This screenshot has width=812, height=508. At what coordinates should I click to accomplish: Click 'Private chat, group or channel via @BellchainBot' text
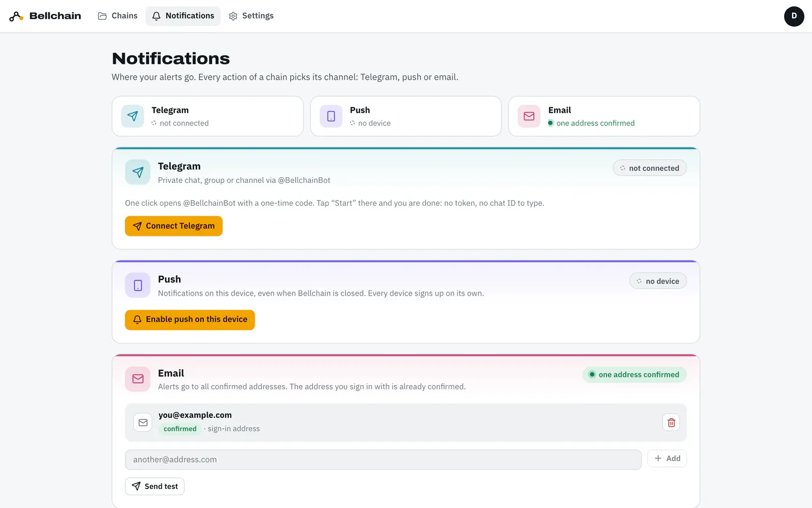(x=244, y=180)
